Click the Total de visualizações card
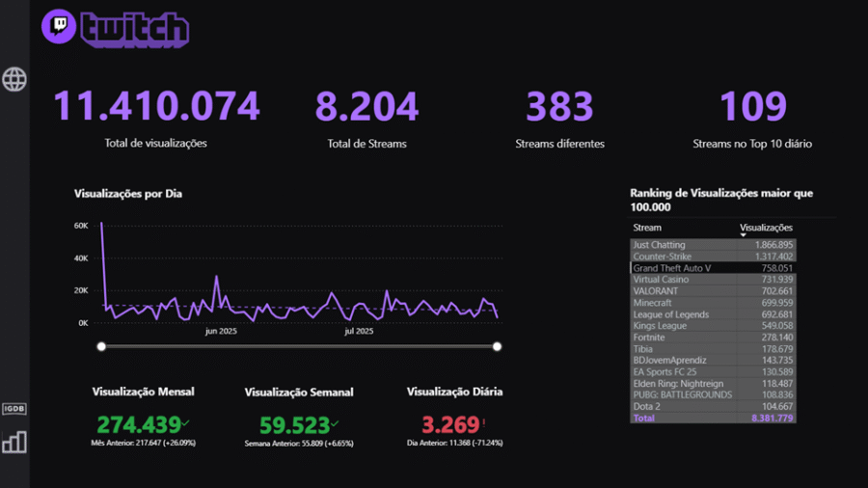Image resolution: width=868 pixels, height=488 pixels. 155,118
